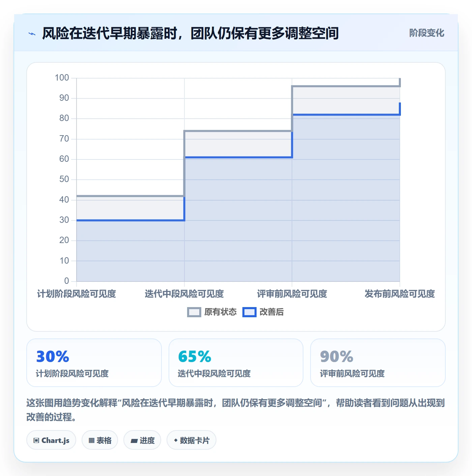
Task: Toggle the 改善后 legend item
Action: click(x=263, y=312)
